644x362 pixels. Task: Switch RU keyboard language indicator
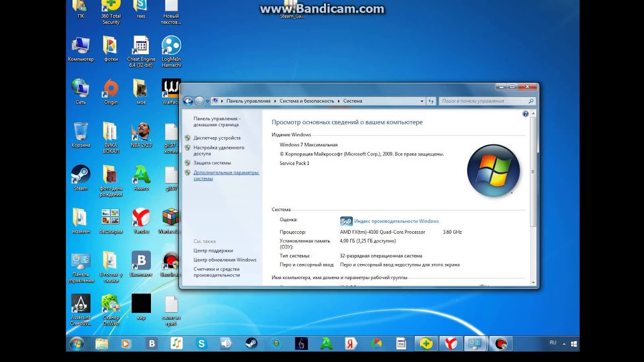coord(553,343)
